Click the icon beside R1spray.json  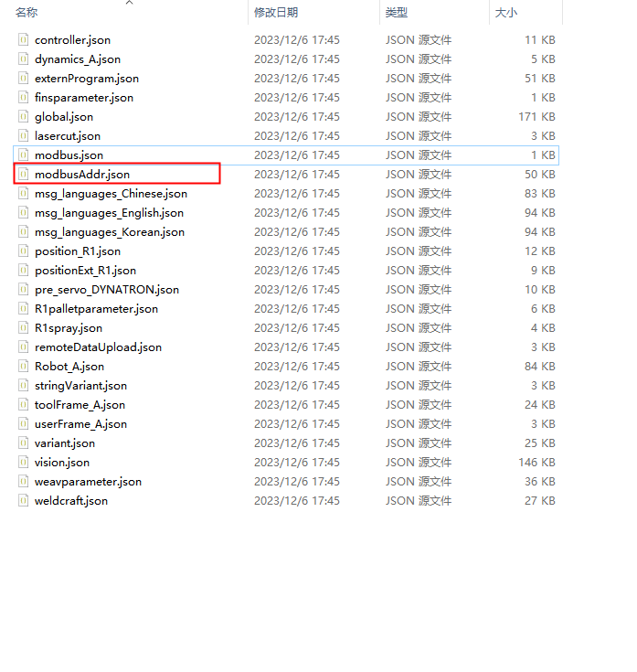coord(25,328)
